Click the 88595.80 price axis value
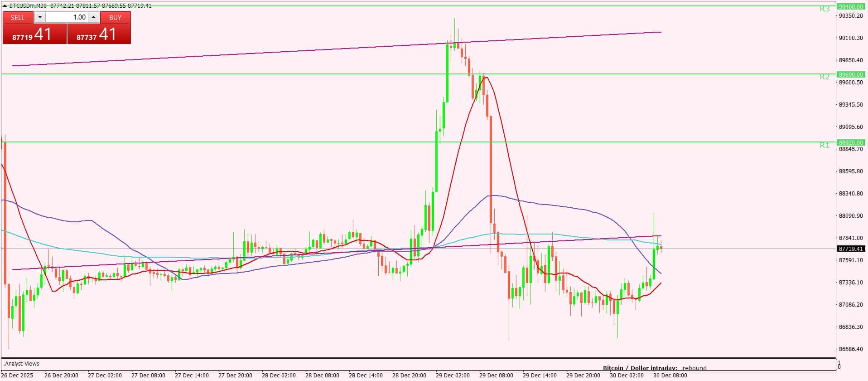The image size is (868, 381). pyautogui.click(x=851, y=171)
